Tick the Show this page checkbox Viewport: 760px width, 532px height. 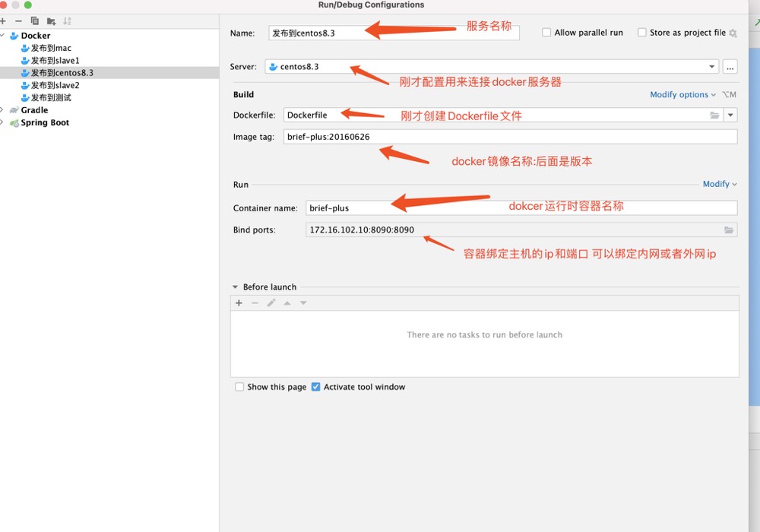point(239,387)
